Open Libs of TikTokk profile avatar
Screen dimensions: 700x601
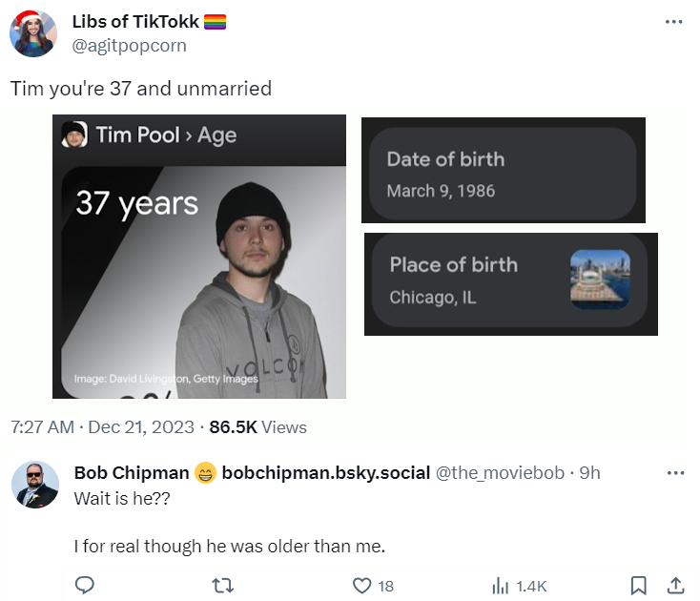pyautogui.click(x=32, y=33)
